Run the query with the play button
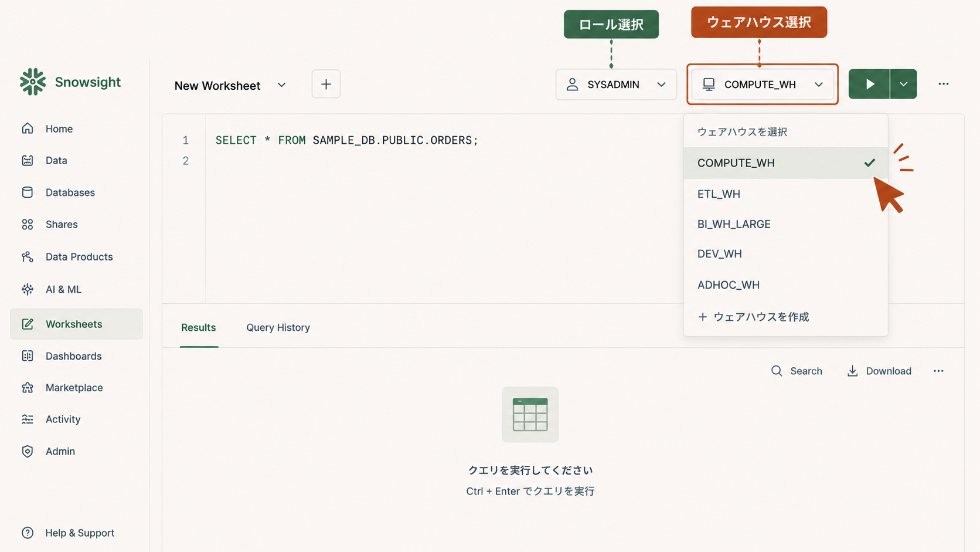Image resolution: width=980 pixels, height=552 pixels. [869, 84]
